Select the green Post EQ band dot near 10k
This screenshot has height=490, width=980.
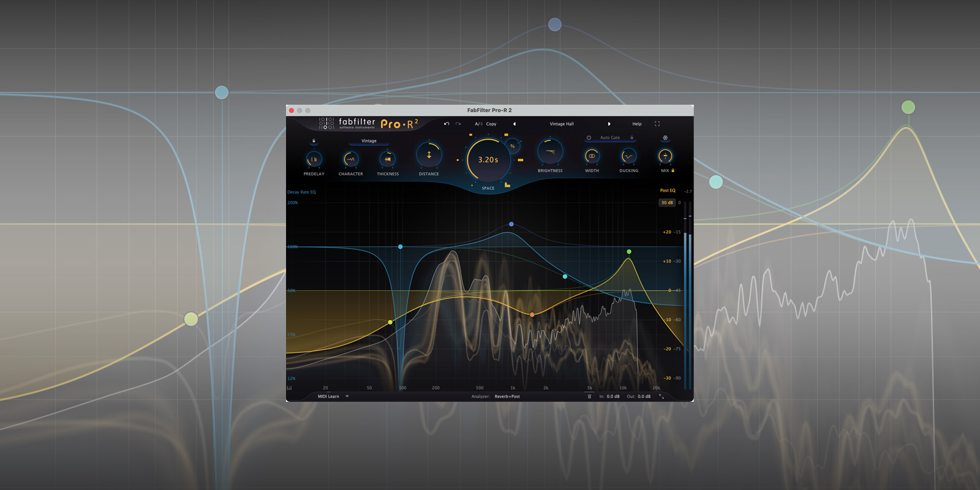pyautogui.click(x=629, y=252)
